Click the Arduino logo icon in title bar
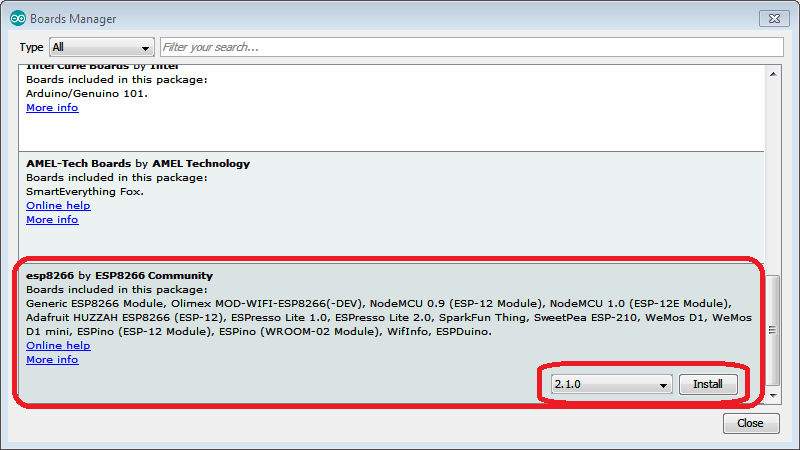Viewport: 800px width, 450px height. click(x=17, y=18)
